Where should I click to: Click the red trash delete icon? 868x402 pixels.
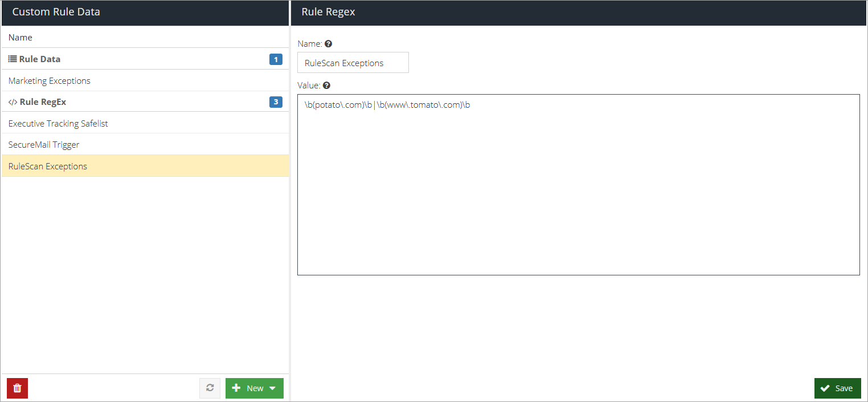coord(17,388)
